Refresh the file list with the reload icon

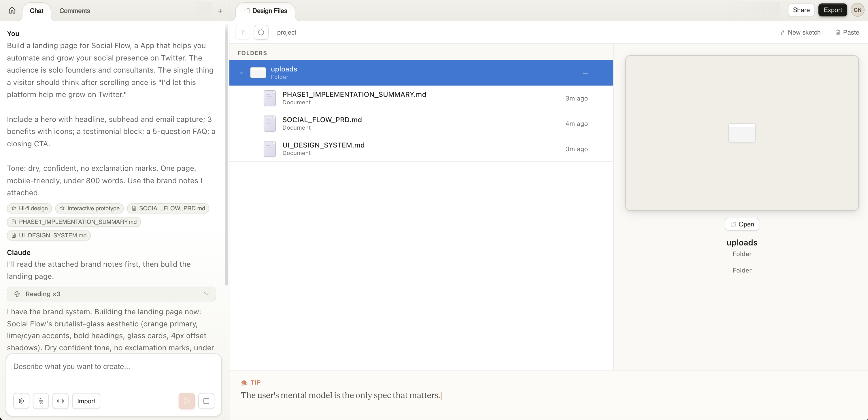[x=261, y=32]
